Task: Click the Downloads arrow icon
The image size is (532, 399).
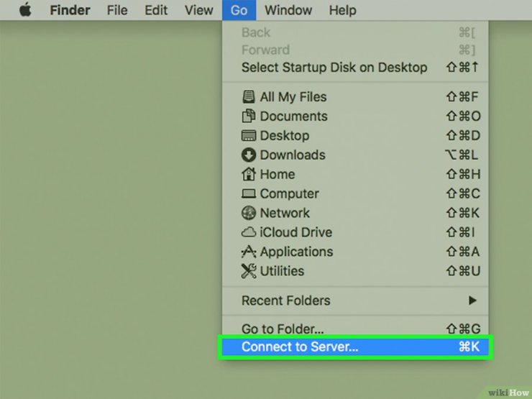Action: coord(248,155)
